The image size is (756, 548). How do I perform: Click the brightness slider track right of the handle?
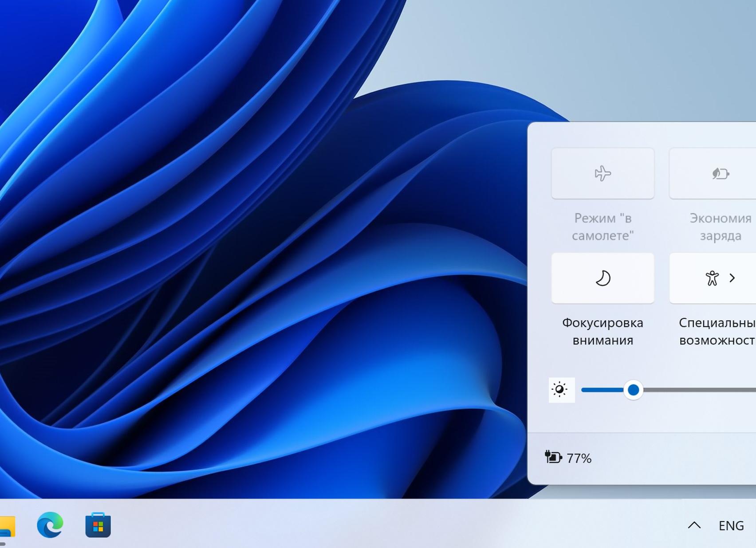click(x=700, y=390)
